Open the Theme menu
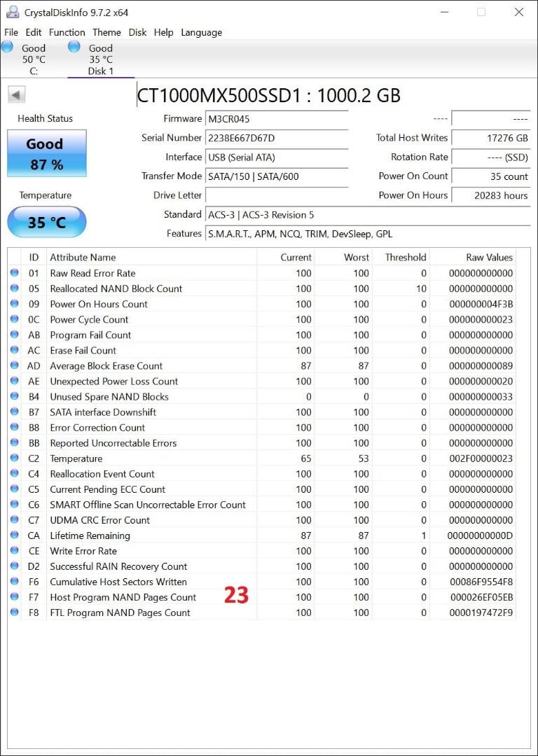 pyautogui.click(x=106, y=32)
